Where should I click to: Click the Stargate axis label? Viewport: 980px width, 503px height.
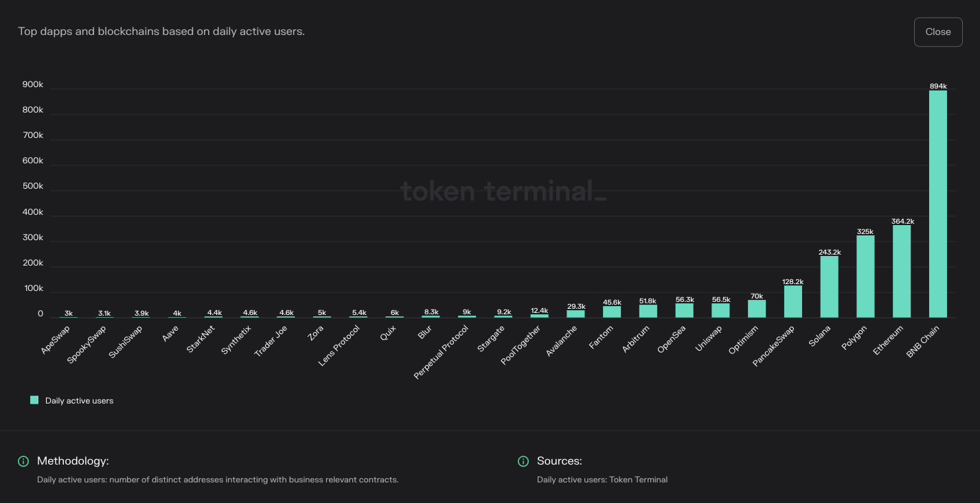point(491,340)
